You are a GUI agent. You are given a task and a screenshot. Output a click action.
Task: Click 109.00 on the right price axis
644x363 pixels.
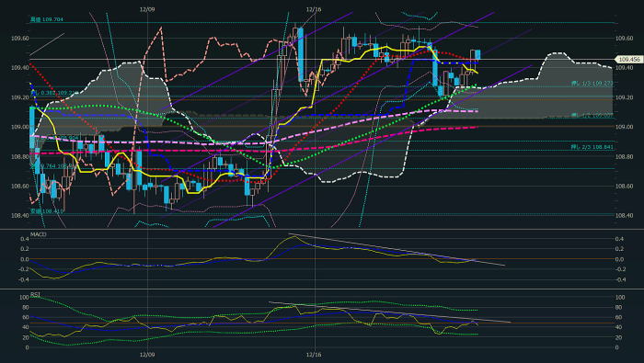[625, 127]
